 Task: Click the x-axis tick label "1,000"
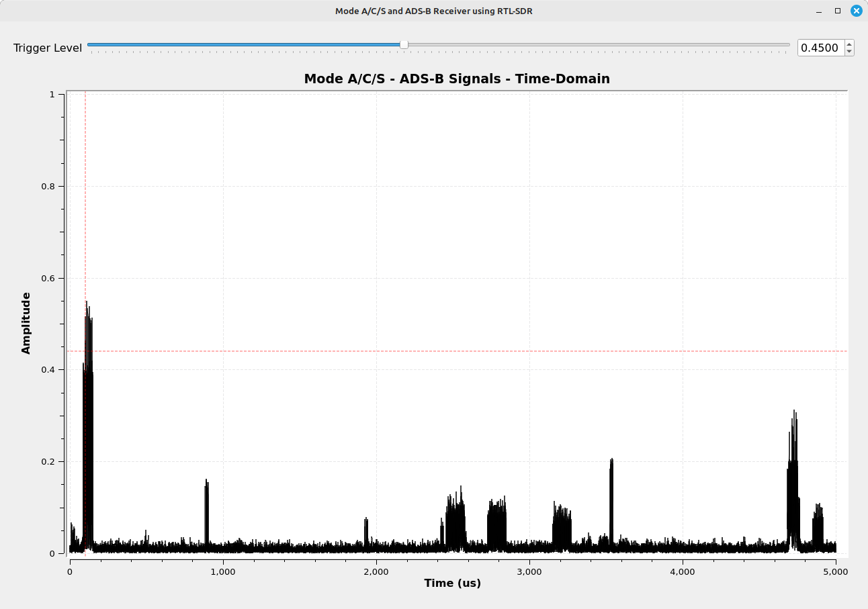(222, 571)
